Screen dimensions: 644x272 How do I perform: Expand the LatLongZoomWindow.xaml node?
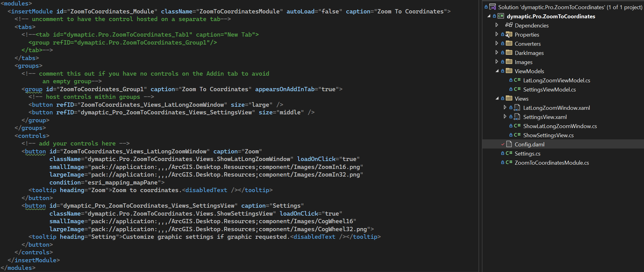pos(505,107)
